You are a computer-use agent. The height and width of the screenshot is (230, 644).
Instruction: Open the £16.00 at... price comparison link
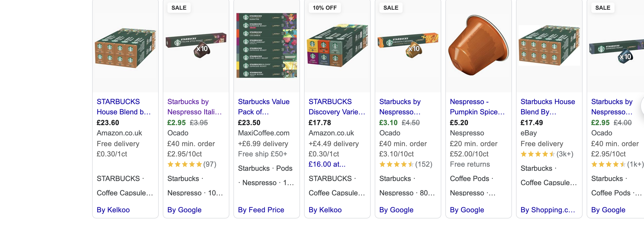pos(327,164)
